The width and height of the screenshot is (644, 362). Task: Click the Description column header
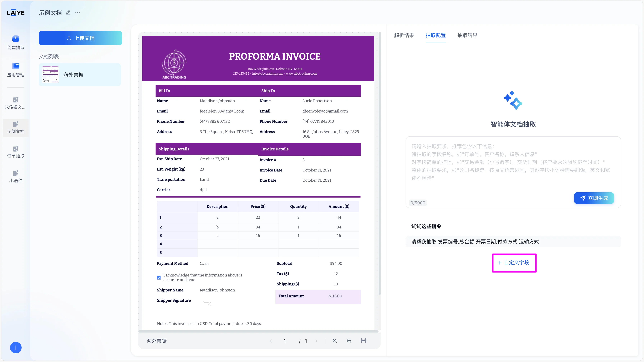(x=217, y=207)
